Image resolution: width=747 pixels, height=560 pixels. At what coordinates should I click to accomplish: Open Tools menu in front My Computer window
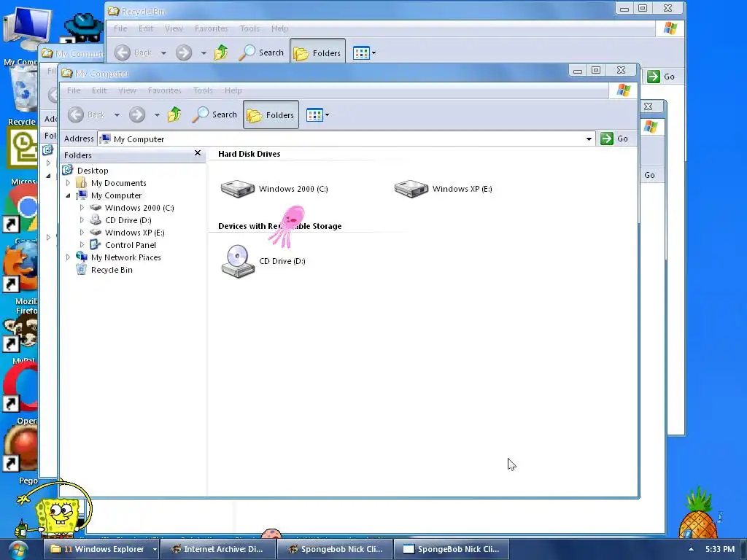203,90
